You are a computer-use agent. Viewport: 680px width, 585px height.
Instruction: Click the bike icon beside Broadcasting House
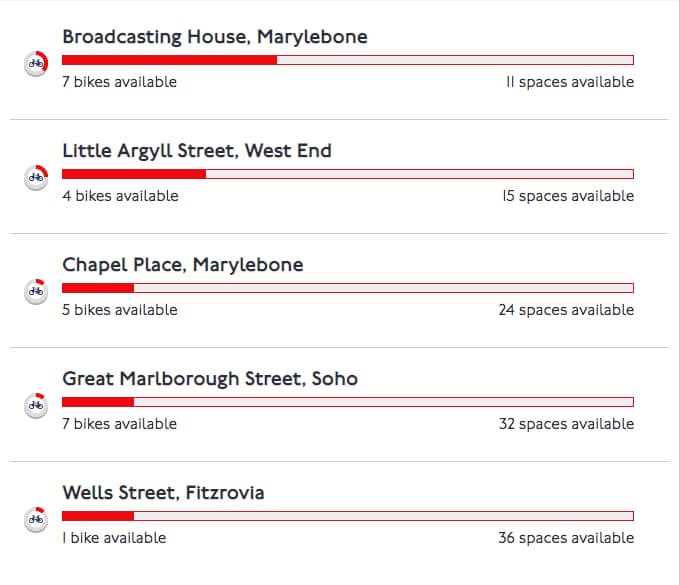tap(36, 63)
